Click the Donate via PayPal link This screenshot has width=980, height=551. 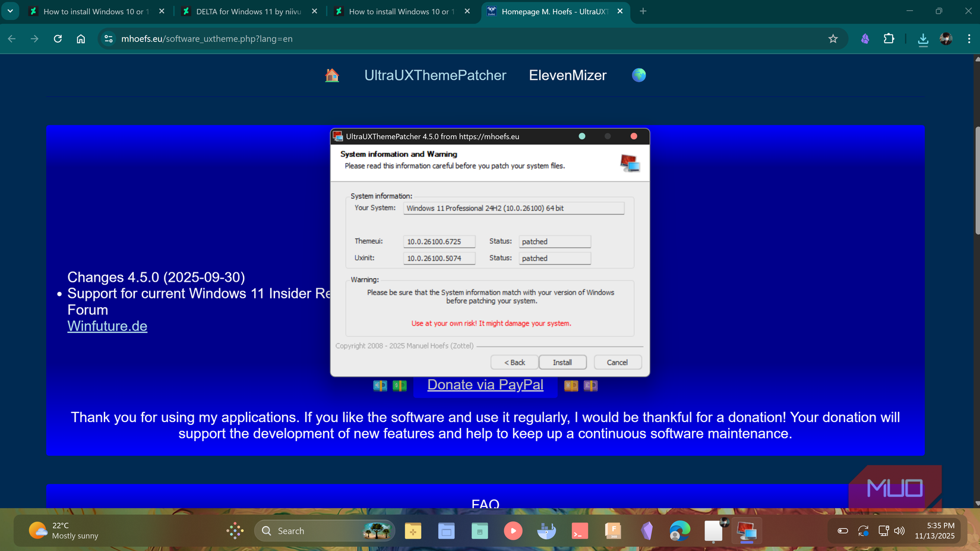[x=485, y=385]
